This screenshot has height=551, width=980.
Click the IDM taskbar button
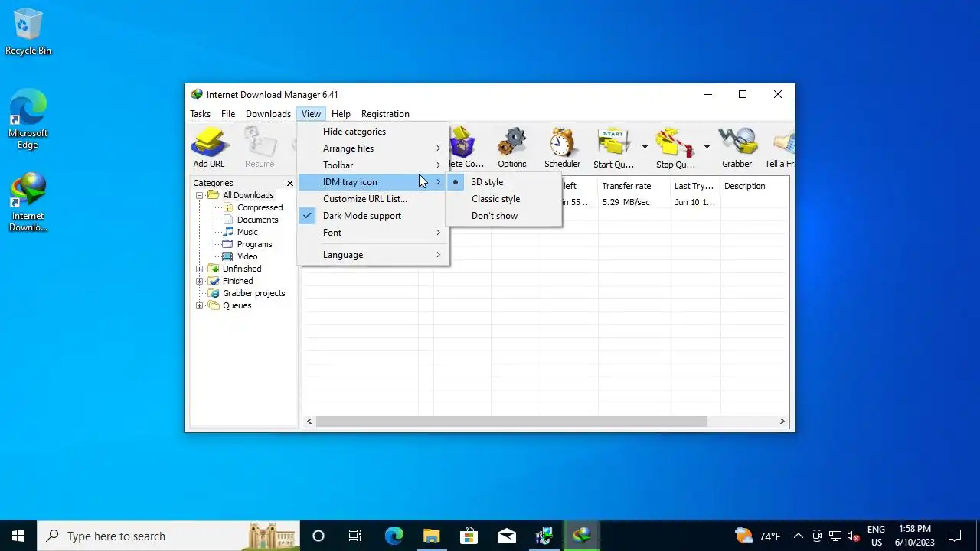pyautogui.click(x=581, y=536)
